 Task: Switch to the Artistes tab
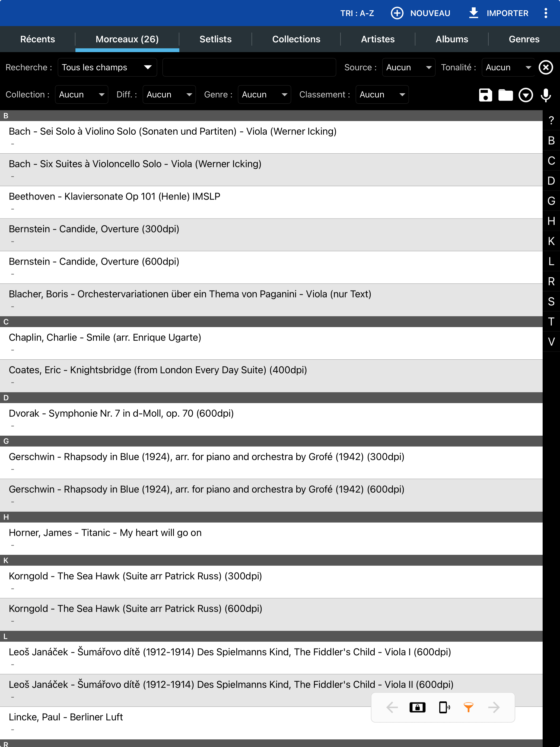coord(378,39)
